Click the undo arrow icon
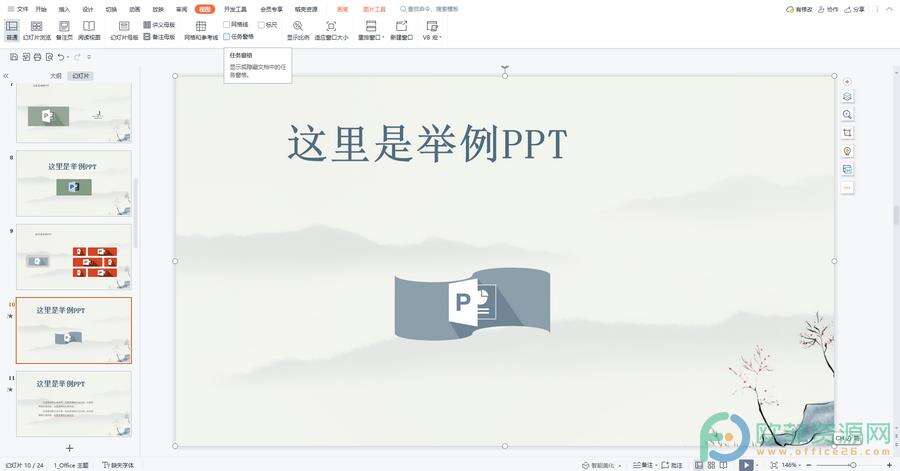Image resolution: width=900 pixels, height=471 pixels. (x=61, y=57)
